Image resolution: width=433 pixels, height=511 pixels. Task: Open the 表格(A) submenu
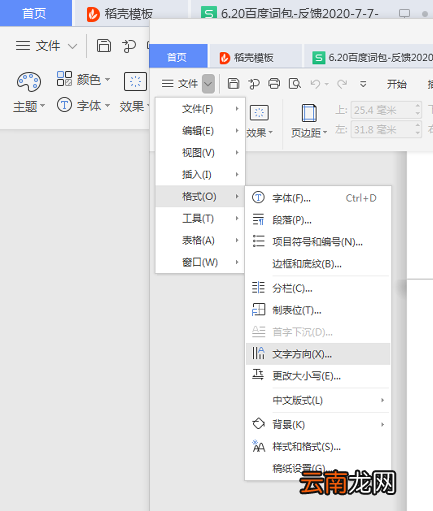click(200, 240)
